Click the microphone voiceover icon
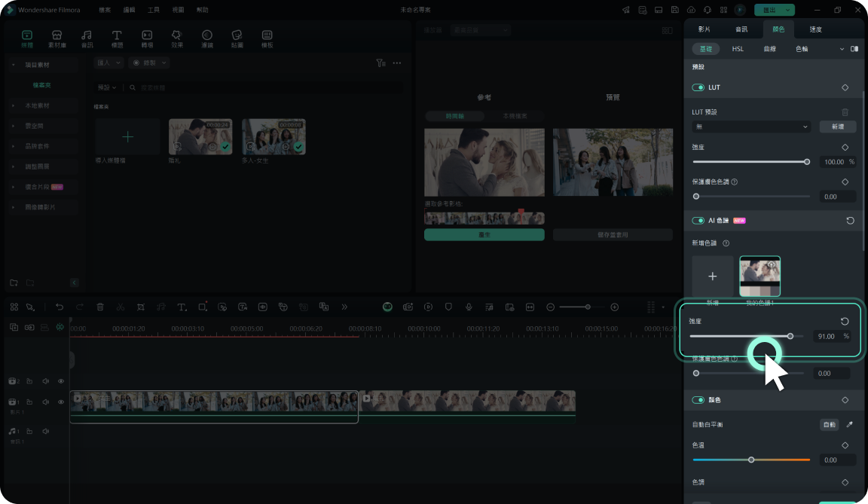Screen dimensions: 868x504 pyautogui.click(x=469, y=307)
